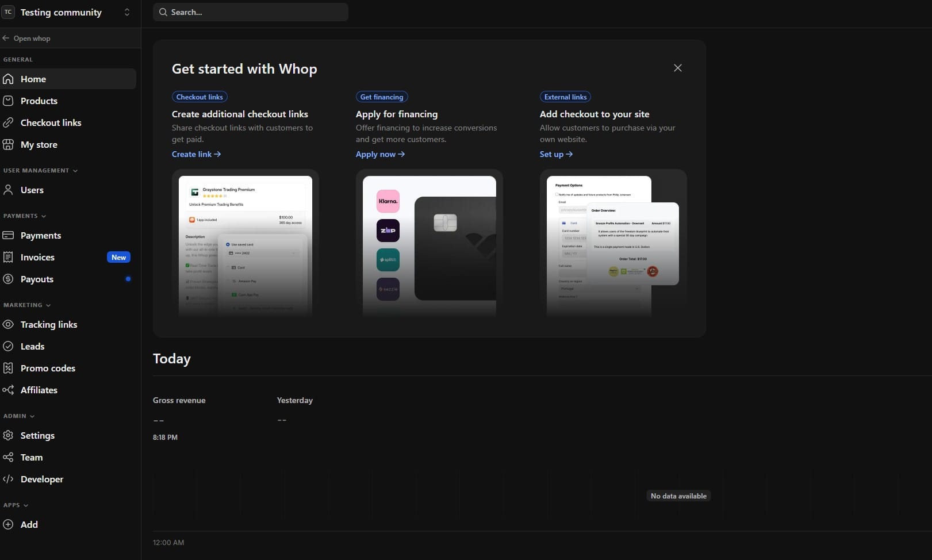Click the Tracking links eye icon
932x560 pixels.
coord(8,324)
